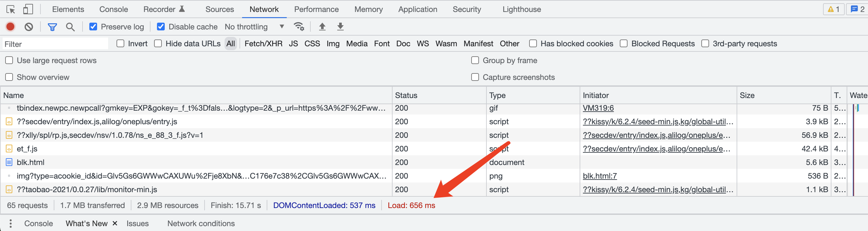This screenshot has height=231, width=868.
Task: Toggle the device toolbar icon
Action: click(28, 9)
